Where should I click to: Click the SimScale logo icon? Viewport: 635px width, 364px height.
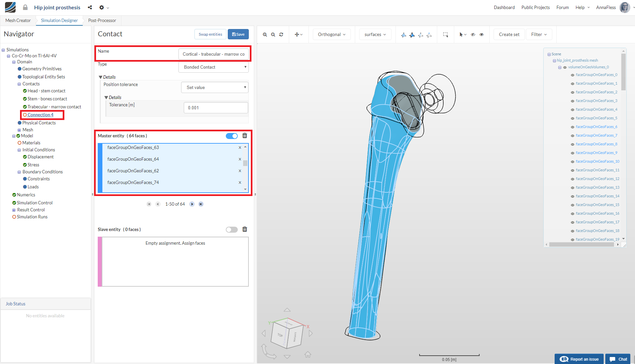tap(10, 7)
